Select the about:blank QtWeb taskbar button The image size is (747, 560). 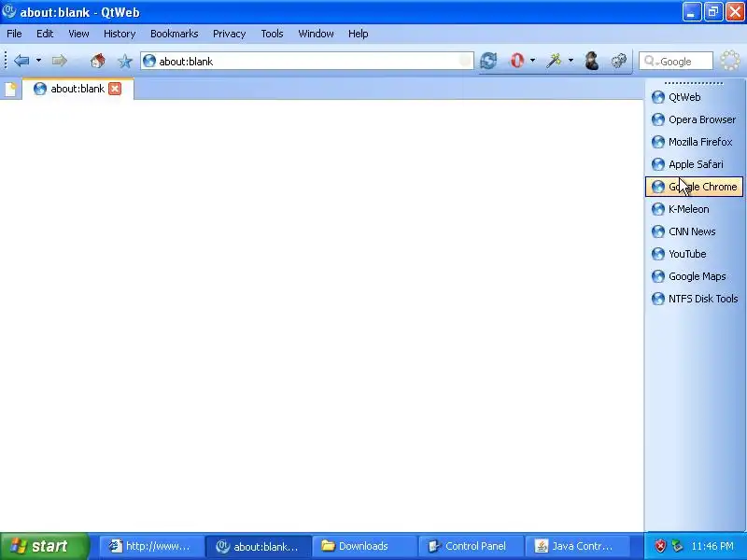[258, 546]
